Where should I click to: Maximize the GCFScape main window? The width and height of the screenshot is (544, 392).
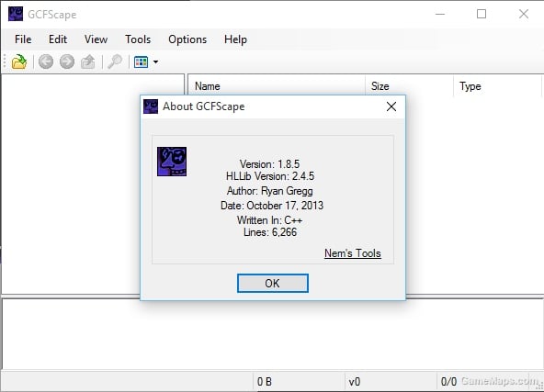click(x=482, y=14)
